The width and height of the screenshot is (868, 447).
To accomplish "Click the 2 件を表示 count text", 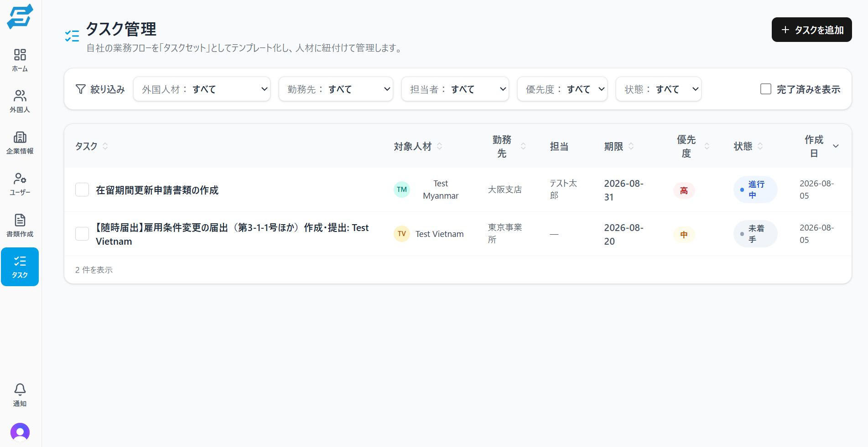I will pos(94,270).
